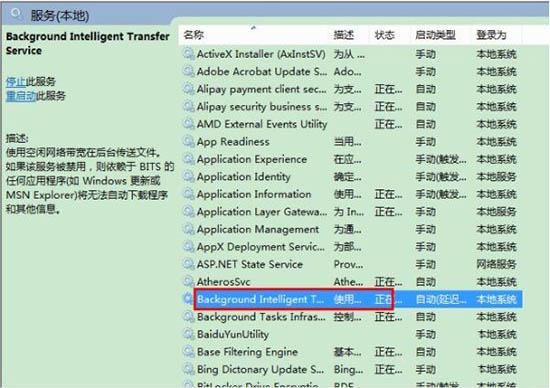This screenshot has height=388, width=550.
Task: Click the gear icon of BaiduYunUtility
Action: click(188, 334)
